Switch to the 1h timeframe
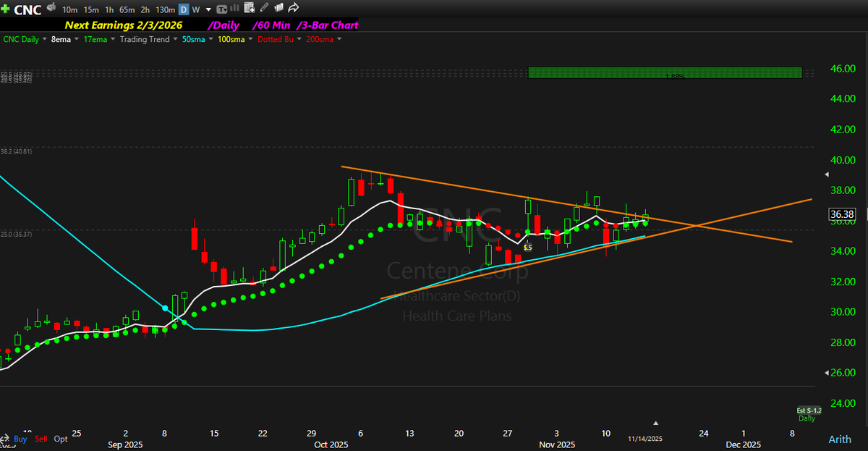Screen dimensions: 868x451 (109, 9)
